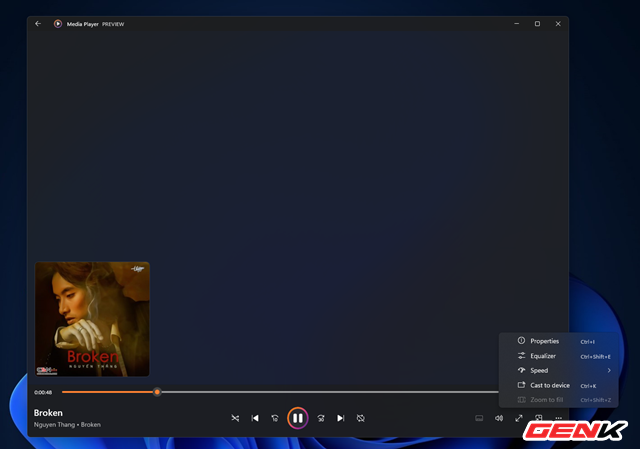Click the Properties info icon
Viewport: 640px width, 449px height.
tap(521, 340)
